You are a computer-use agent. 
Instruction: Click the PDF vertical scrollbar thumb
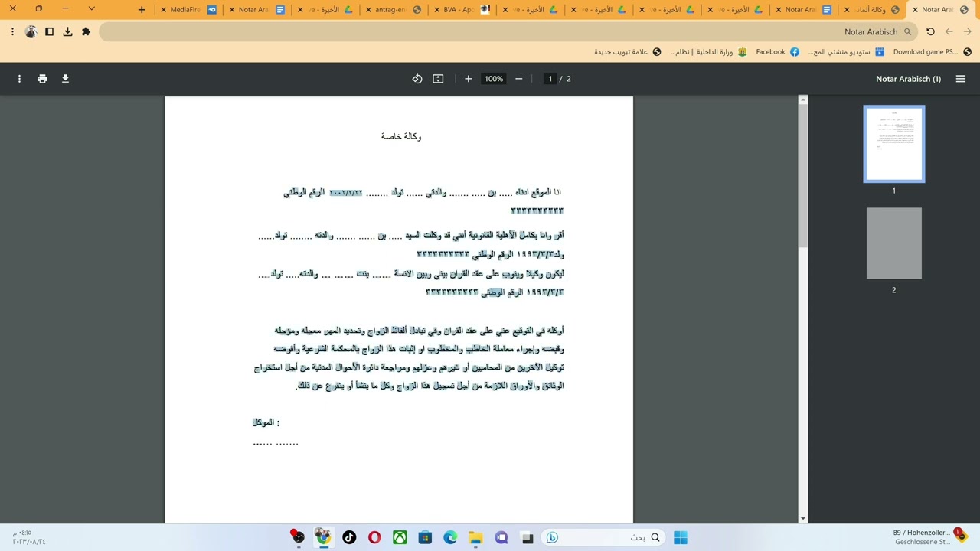click(802, 176)
